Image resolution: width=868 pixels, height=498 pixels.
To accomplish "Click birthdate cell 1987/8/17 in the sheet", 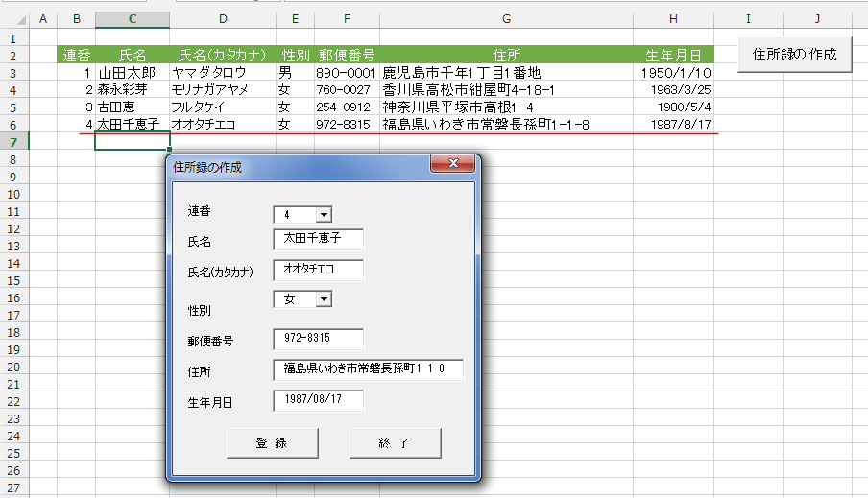I will point(673,124).
